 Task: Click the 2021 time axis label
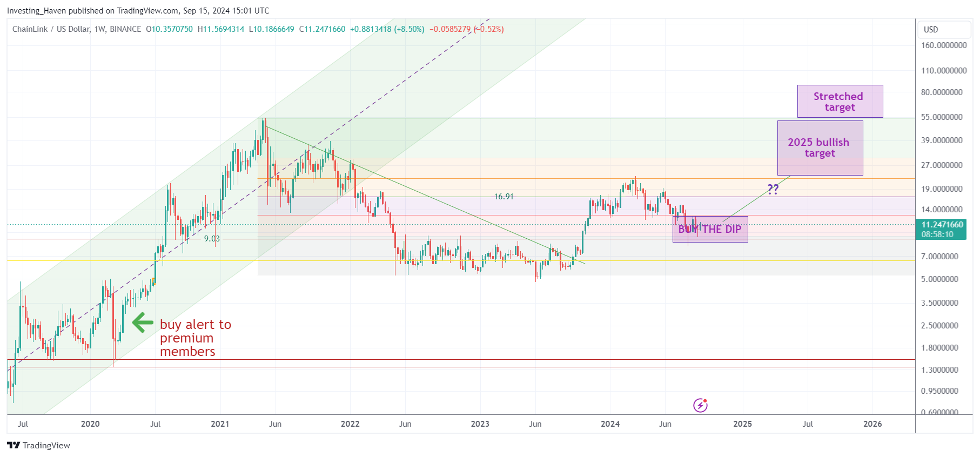tap(220, 424)
